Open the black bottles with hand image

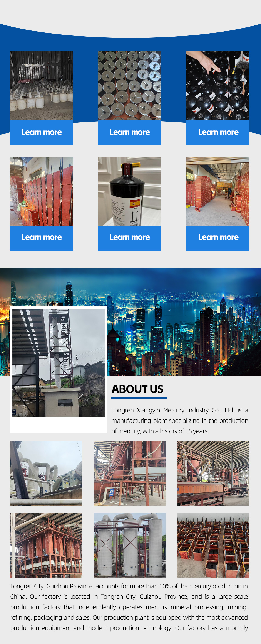[x=217, y=86]
